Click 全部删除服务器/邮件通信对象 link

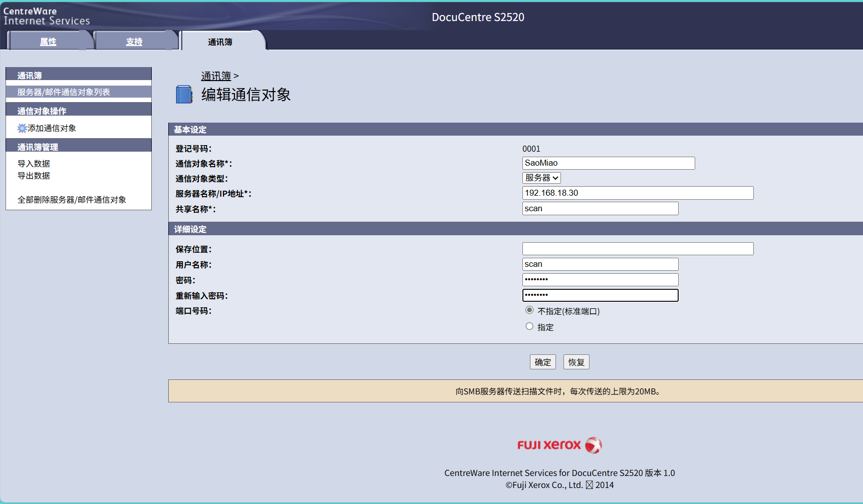[x=72, y=200]
